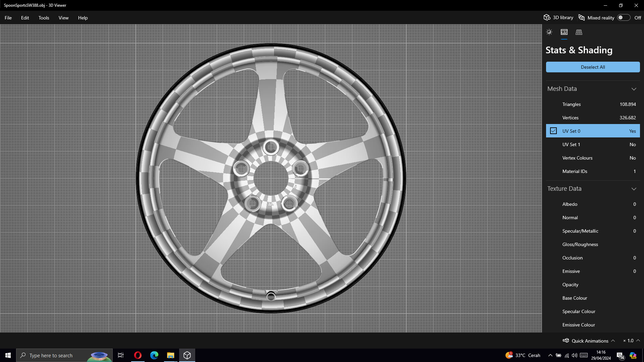Image resolution: width=644 pixels, height=362 pixels.
Task: Select the Stats & Shading panel icon
Action: click(x=564, y=32)
